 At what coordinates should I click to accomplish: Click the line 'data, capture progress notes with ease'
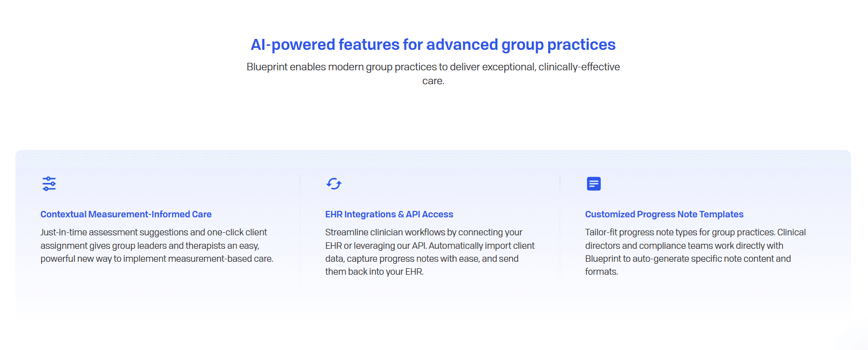tap(422, 259)
